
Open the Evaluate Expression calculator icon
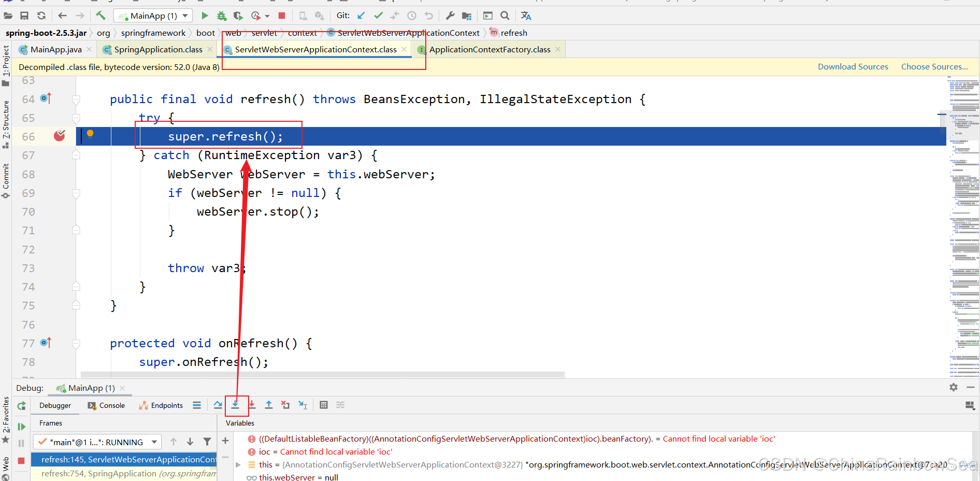click(324, 405)
